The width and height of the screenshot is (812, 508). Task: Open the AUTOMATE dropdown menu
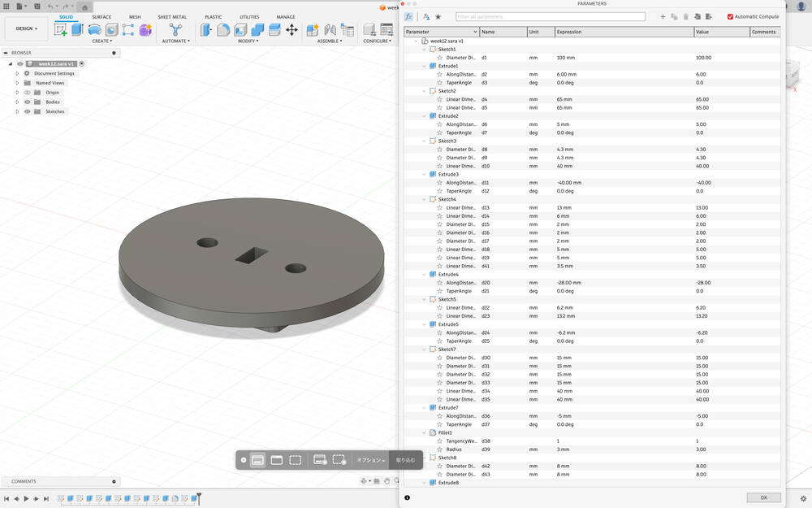pyautogui.click(x=175, y=41)
